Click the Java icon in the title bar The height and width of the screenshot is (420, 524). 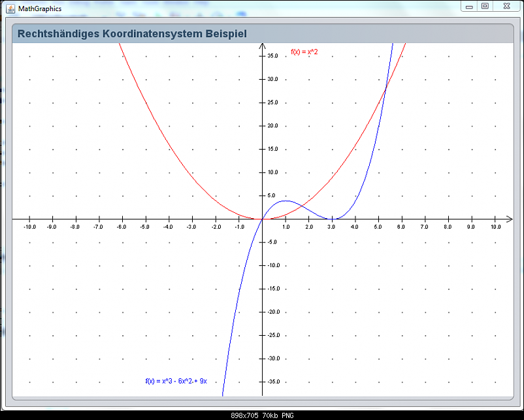(10, 8)
